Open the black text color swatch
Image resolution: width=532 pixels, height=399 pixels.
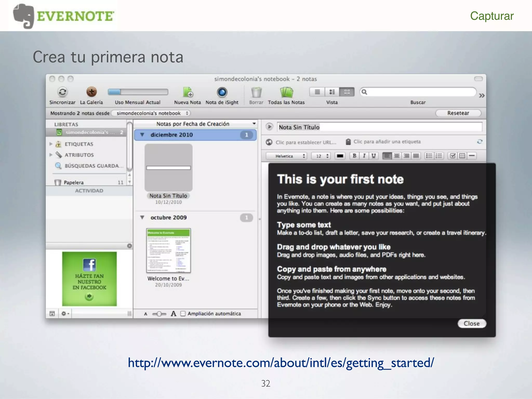[340, 156]
